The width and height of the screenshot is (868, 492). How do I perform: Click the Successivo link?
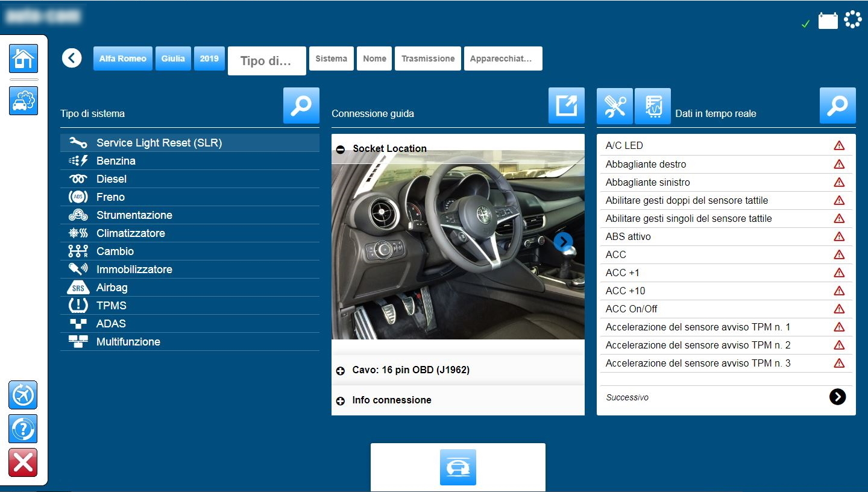click(627, 397)
